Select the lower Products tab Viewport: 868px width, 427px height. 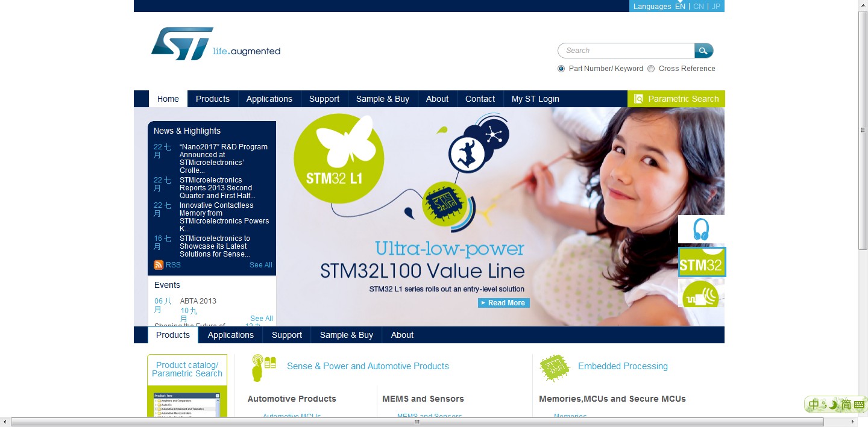point(173,335)
